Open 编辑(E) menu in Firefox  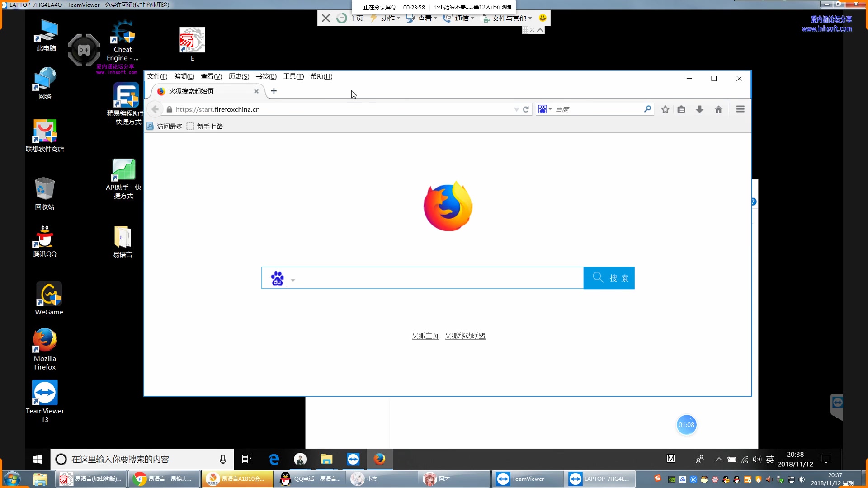coord(184,76)
